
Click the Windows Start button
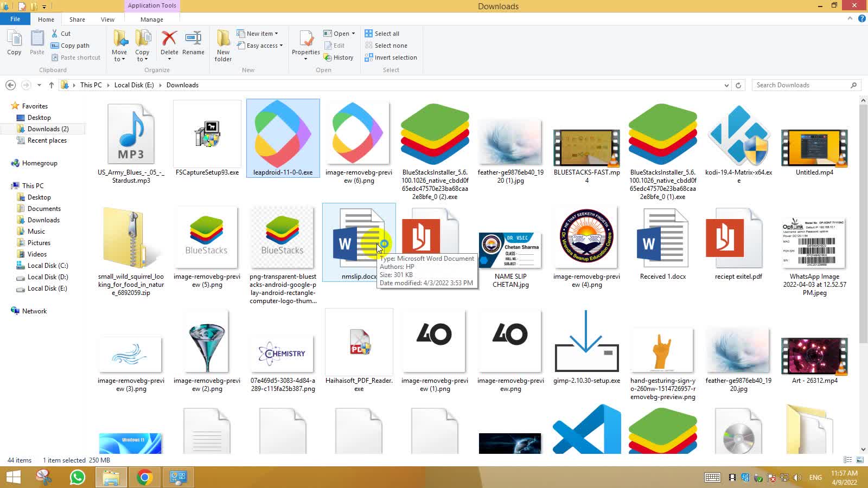pyautogui.click(x=13, y=477)
